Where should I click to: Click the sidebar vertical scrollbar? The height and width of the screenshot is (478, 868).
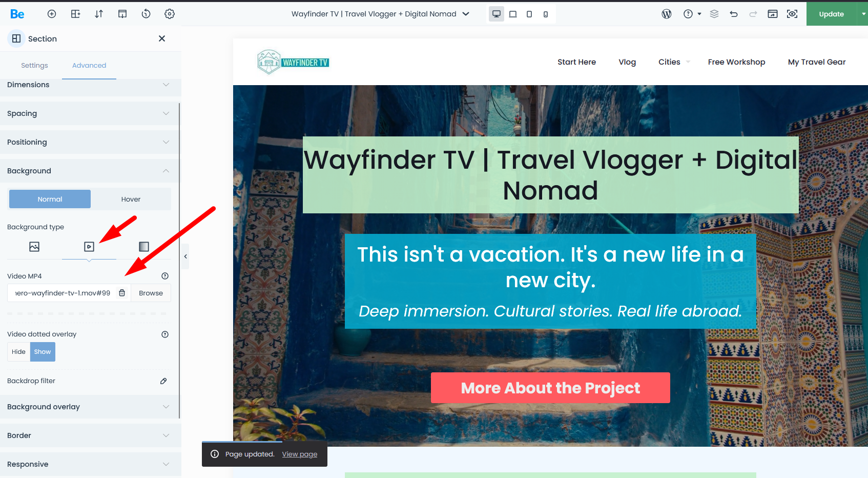tap(179, 261)
